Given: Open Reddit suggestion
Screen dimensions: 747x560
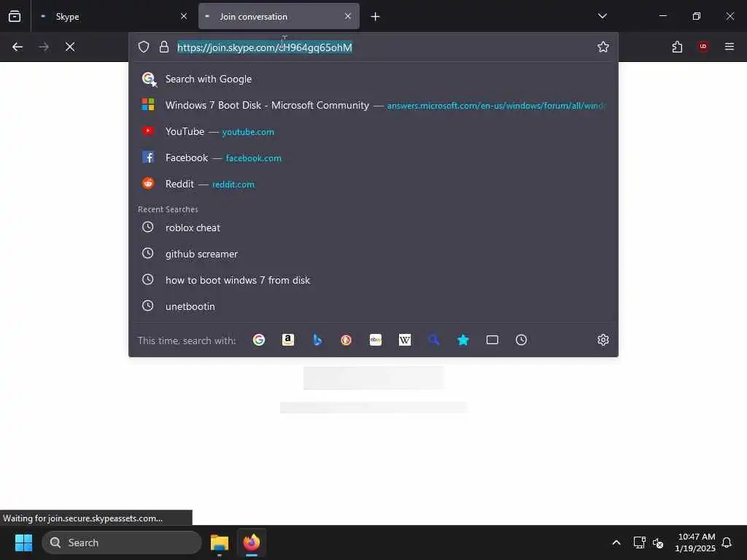Looking at the screenshot, I should click(373, 184).
